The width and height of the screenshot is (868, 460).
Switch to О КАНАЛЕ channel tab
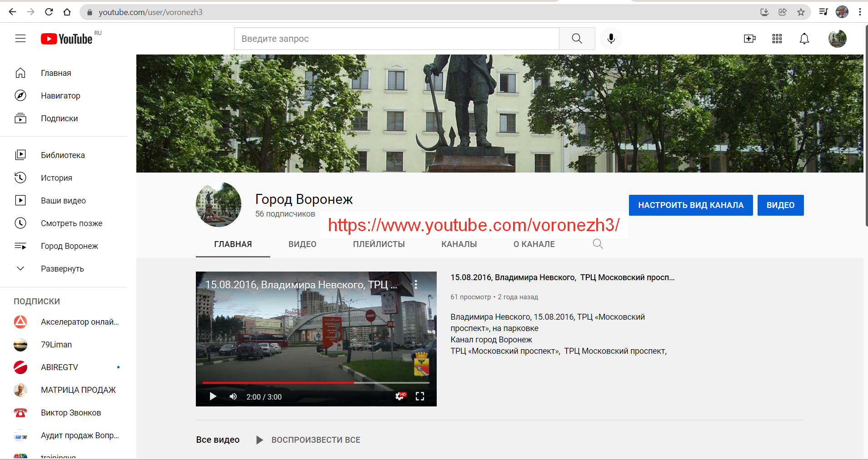[x=534, y=244]
